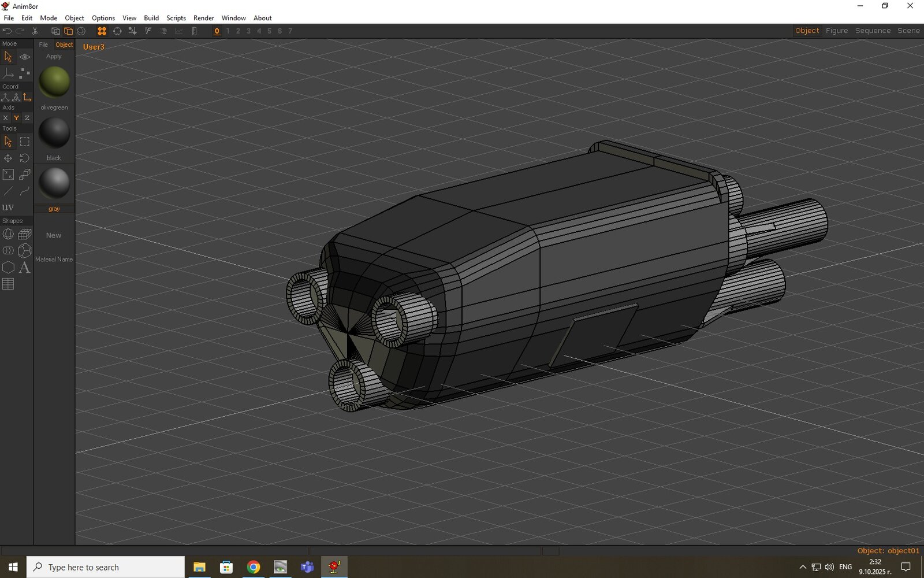Toggle the Z axis lock

click(27, 118)
